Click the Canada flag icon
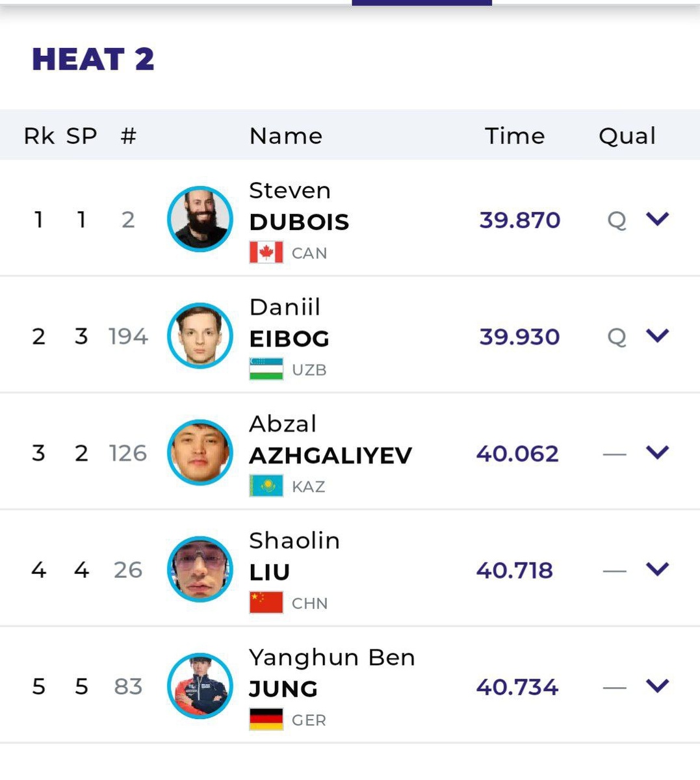The width and height of the screenshot is (700, 780). (266, 252)
